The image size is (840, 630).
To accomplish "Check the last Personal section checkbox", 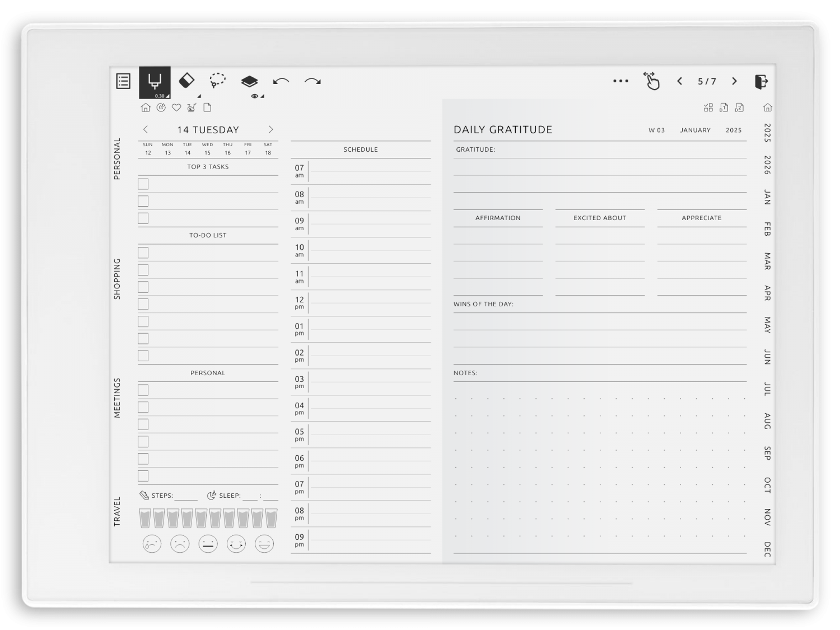I will [143, 476].
